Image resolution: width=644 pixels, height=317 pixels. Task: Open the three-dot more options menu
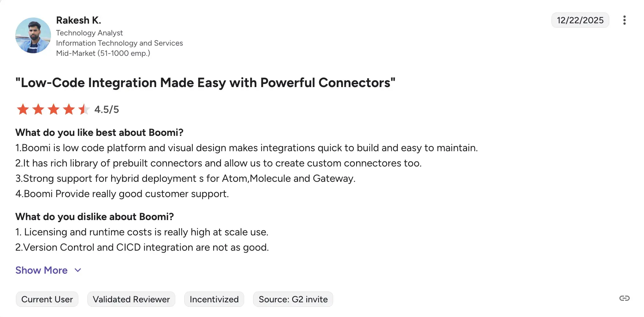(624, 20)
